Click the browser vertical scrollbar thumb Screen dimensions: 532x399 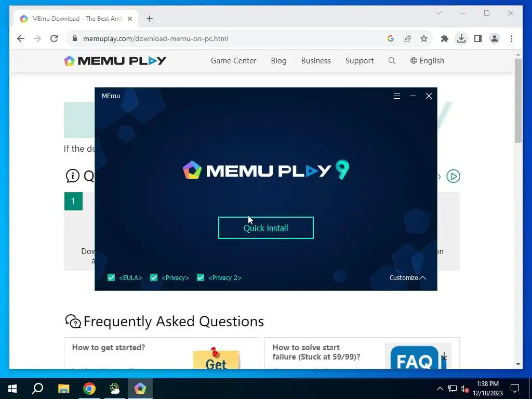tap(518, 100)
